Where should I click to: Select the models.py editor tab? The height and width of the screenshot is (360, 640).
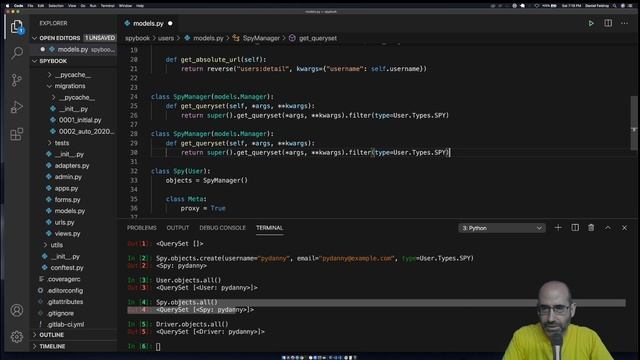tap(149, 24)
